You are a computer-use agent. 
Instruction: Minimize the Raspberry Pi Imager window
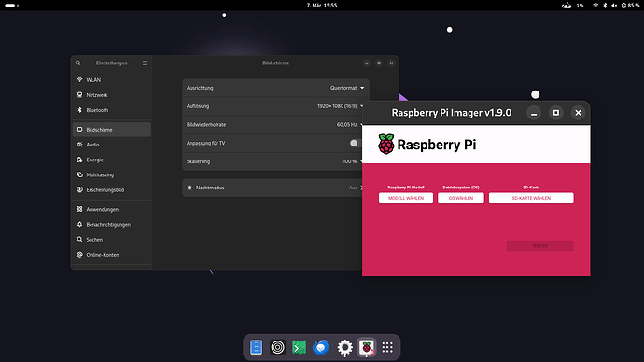point(534,113)
